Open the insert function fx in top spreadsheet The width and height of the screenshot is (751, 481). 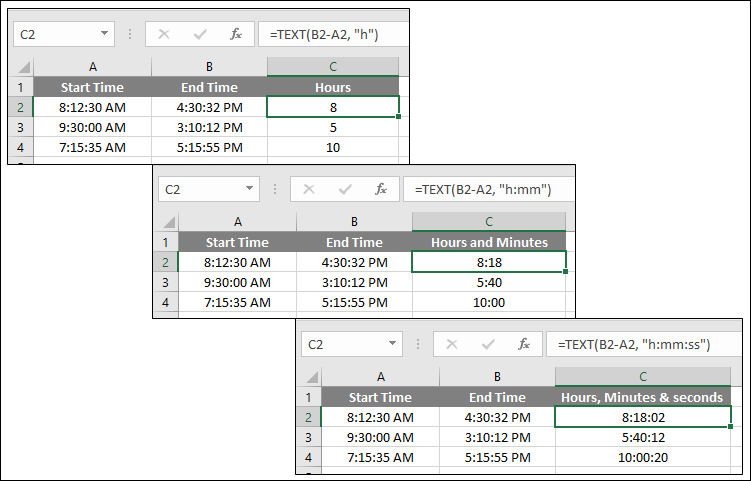(236, 34)
